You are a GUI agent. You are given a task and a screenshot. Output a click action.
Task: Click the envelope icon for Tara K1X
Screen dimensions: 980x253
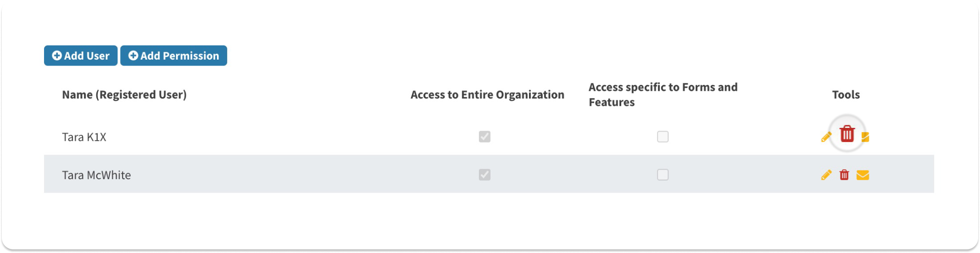pyautogui.click(x=865, y=137)
